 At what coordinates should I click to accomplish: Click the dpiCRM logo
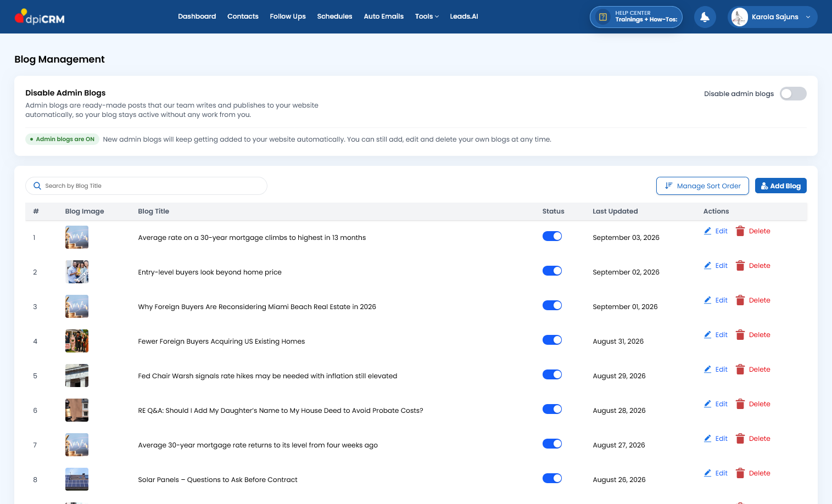click(x=40, y=17)
